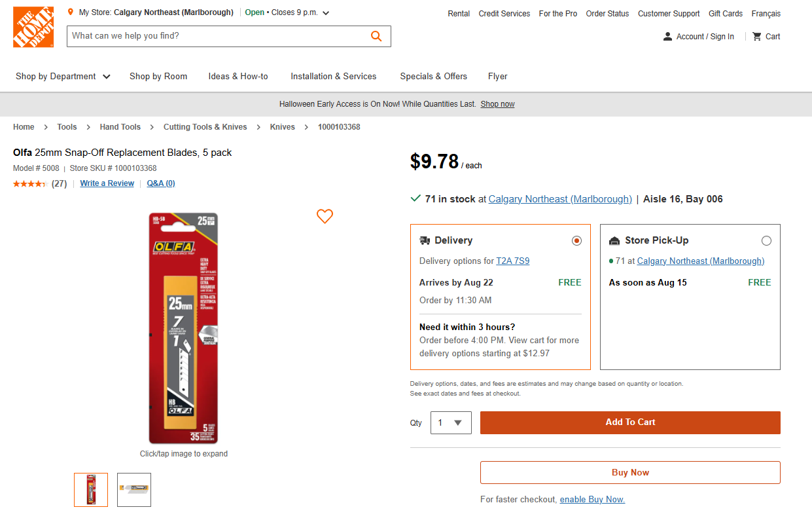Screen dimensions: 812x520
Task: Add product to wishlist heart icon
Action: pos(325,216)
